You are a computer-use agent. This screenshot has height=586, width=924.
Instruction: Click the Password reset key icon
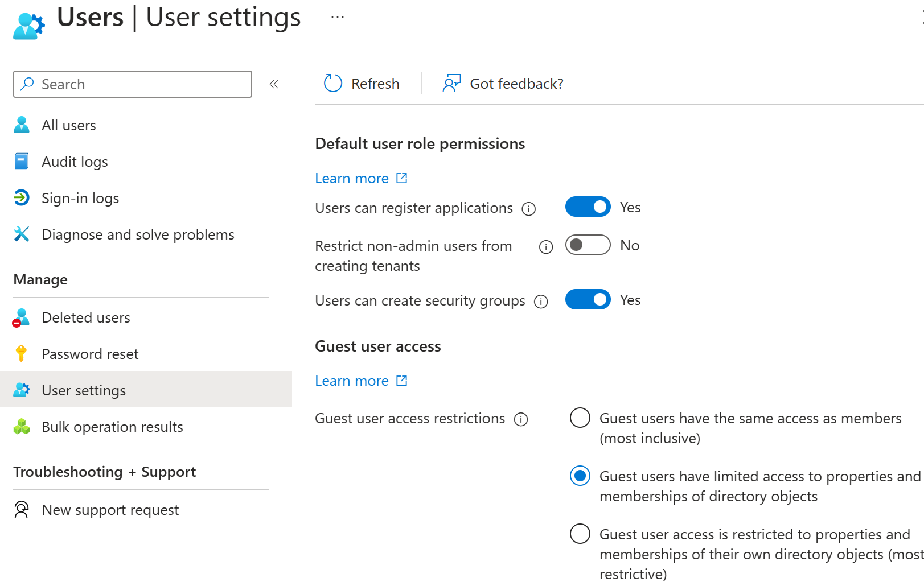click(x=21, y=353)
